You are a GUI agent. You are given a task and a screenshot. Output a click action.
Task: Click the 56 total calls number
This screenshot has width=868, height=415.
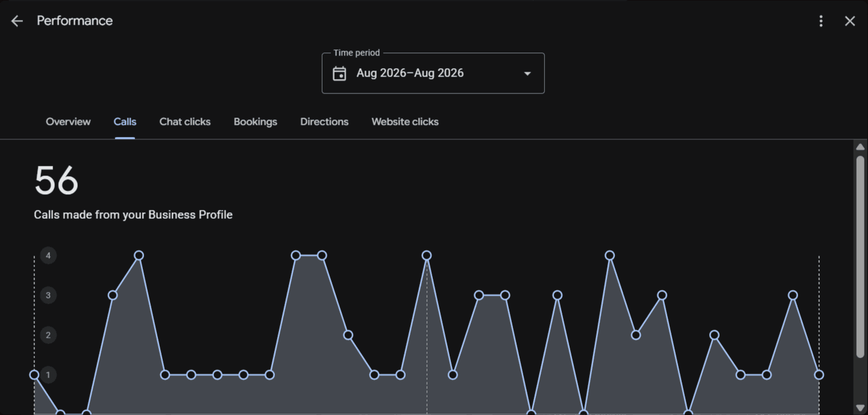coord(56,181)
